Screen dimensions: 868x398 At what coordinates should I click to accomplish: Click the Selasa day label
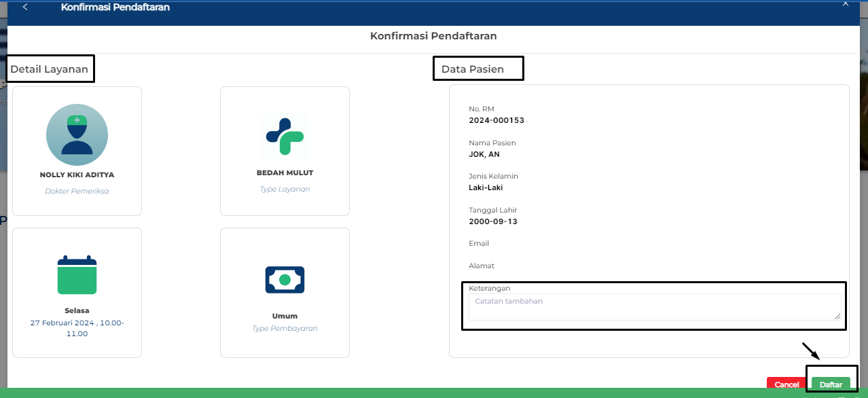click(77, 310)
